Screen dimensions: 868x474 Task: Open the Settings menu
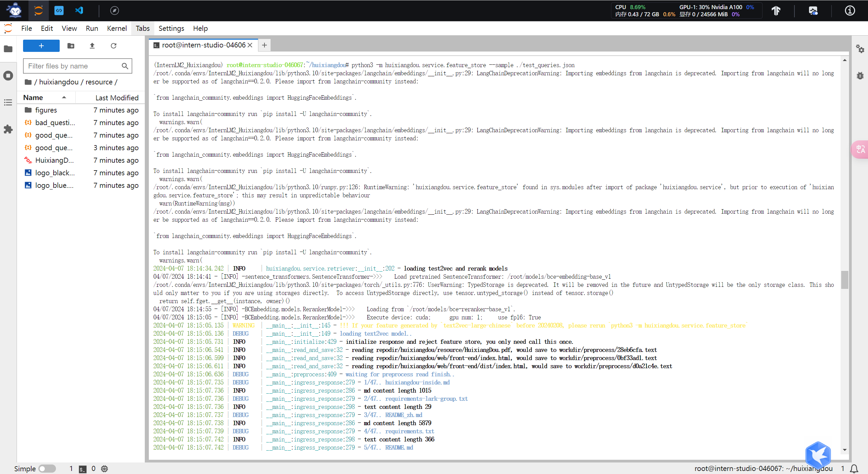pos(171,28)
